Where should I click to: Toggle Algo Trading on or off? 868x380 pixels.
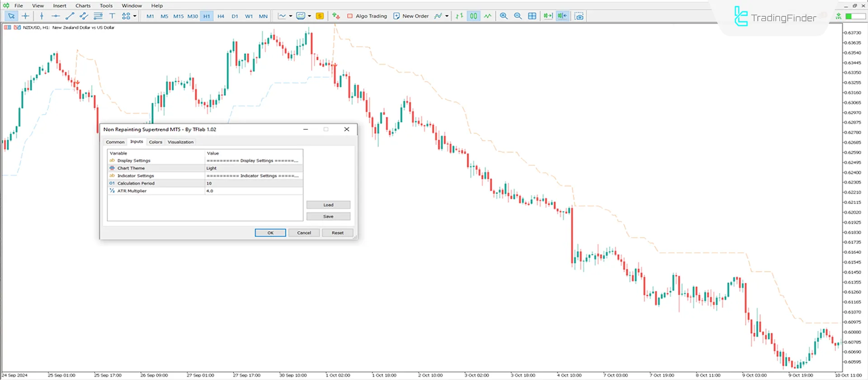(x=367, y=16)
